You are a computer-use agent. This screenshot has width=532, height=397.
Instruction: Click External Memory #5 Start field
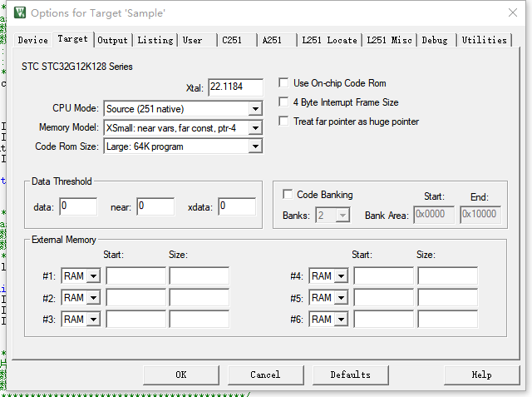pos(384,297)
